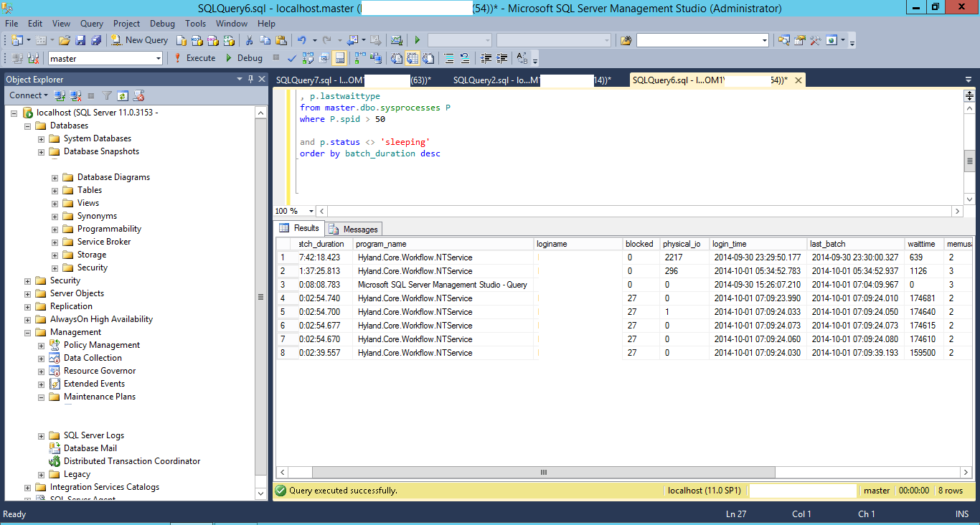
Task: Click the Debug button
Action: [244, 58]
